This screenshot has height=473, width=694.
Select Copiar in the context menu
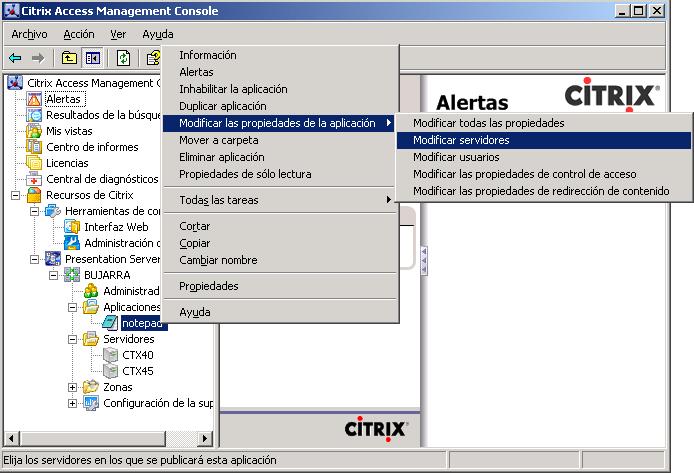(x=281, y=243)
